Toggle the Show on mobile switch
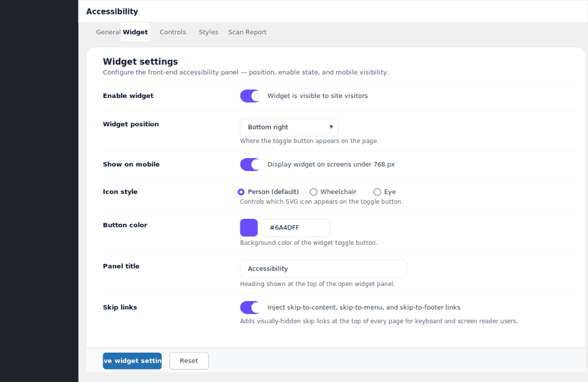588x382 pixels. click(250, 165)
